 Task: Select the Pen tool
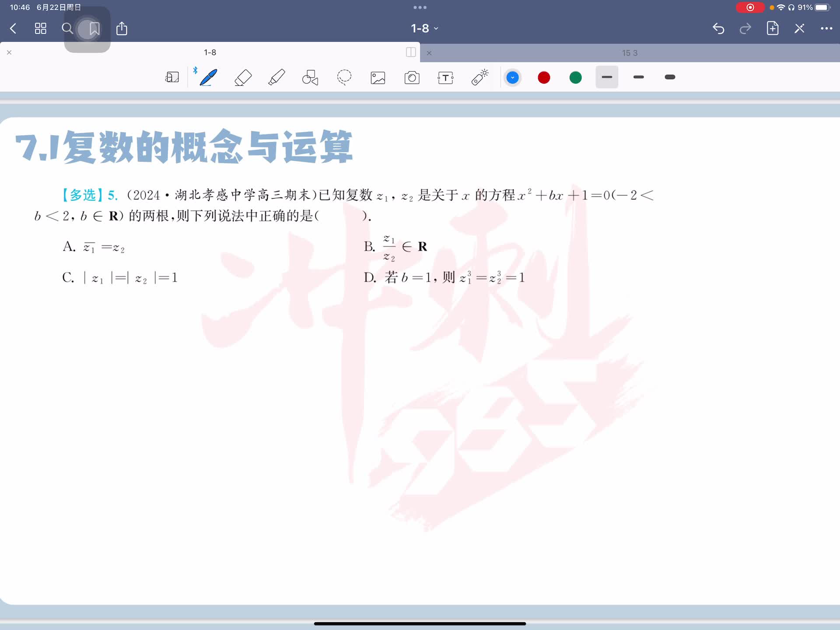208,77
